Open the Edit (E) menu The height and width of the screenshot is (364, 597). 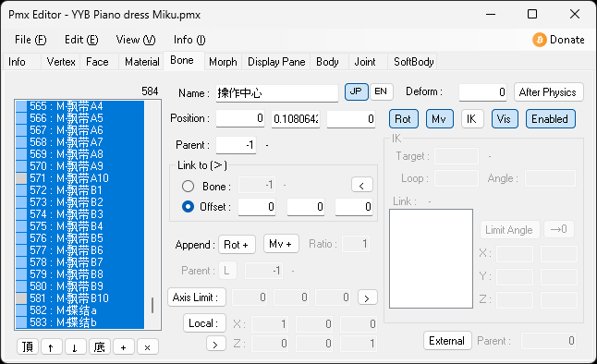pyautogui.click(x=81, y=40)
